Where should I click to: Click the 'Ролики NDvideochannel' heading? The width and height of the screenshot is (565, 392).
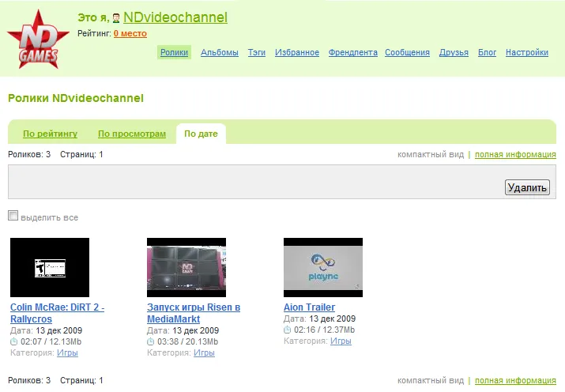[76, 98]
